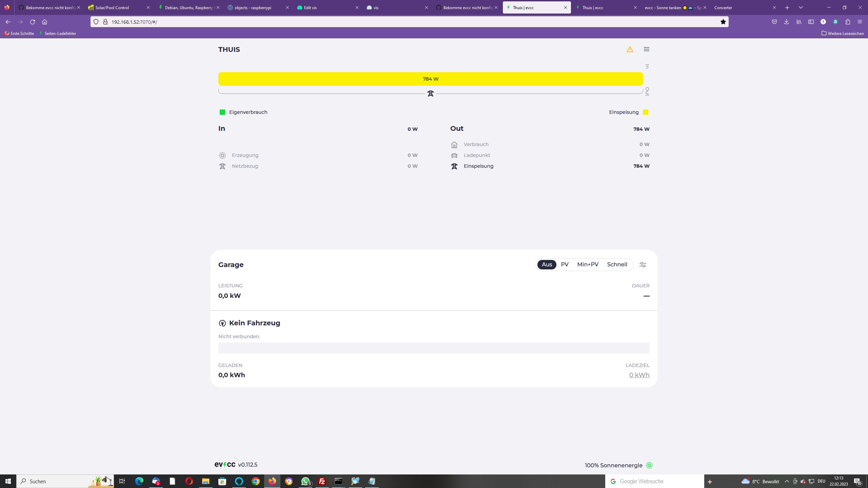Viewport: 868px width, 488px height.
Task: Select the Aus charging mode
Action: pos(547,265)
